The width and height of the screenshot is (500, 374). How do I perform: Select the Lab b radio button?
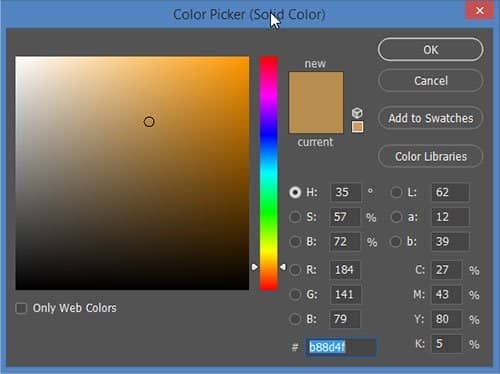[x=396, y=242]
